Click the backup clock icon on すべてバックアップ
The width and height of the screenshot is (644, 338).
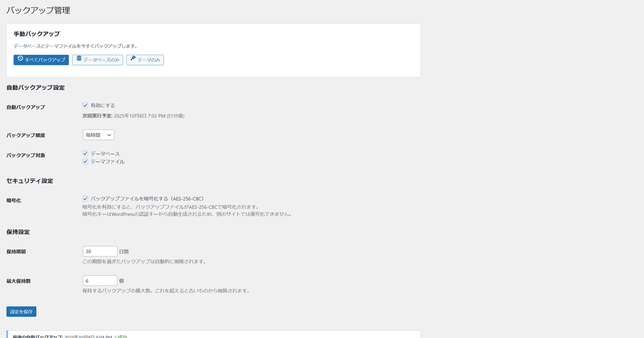(20, 59)
